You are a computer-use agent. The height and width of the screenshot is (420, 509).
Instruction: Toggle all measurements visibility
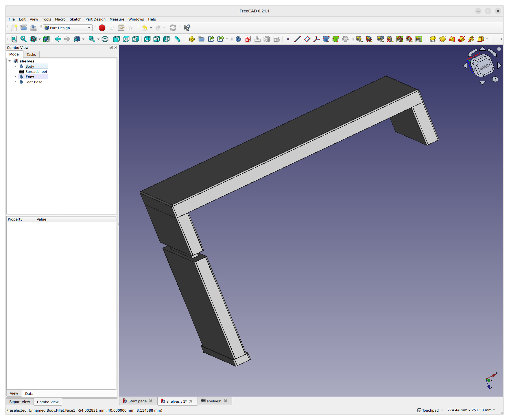click(400, 39)
